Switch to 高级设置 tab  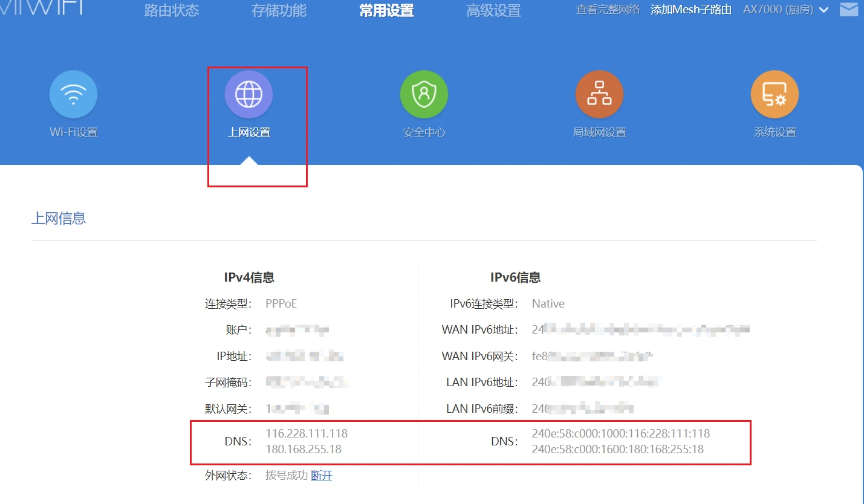point(494,10)
